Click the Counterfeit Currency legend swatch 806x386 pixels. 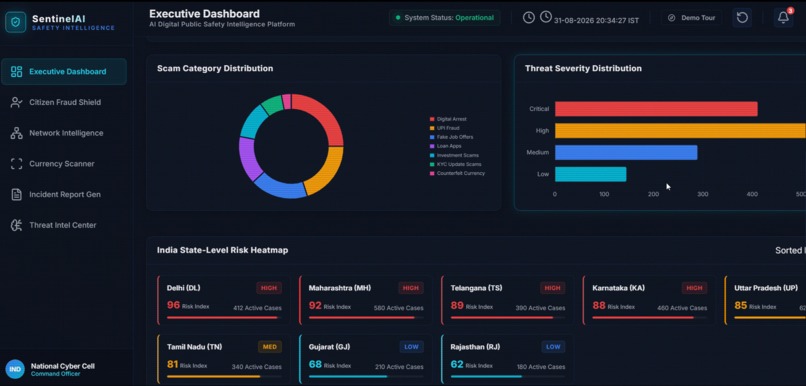tap(432, 173)
